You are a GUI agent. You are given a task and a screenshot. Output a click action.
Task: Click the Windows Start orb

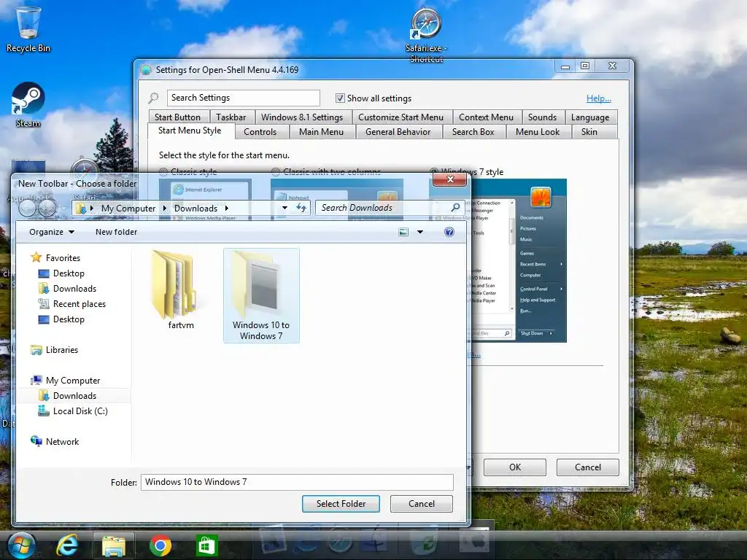coord(21,545)
